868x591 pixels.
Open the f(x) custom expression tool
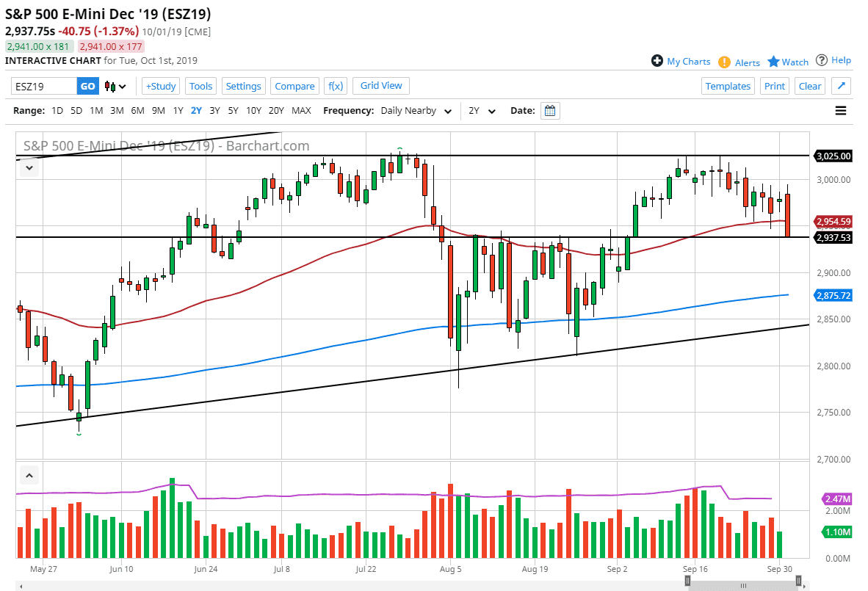coord(336,86)
